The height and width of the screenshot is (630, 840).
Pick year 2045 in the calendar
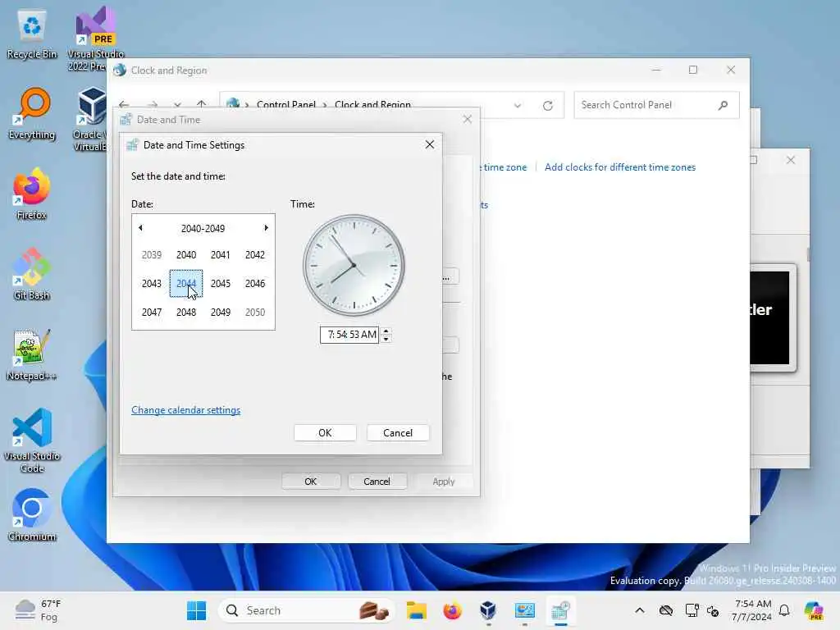click(x=220, y=283)
